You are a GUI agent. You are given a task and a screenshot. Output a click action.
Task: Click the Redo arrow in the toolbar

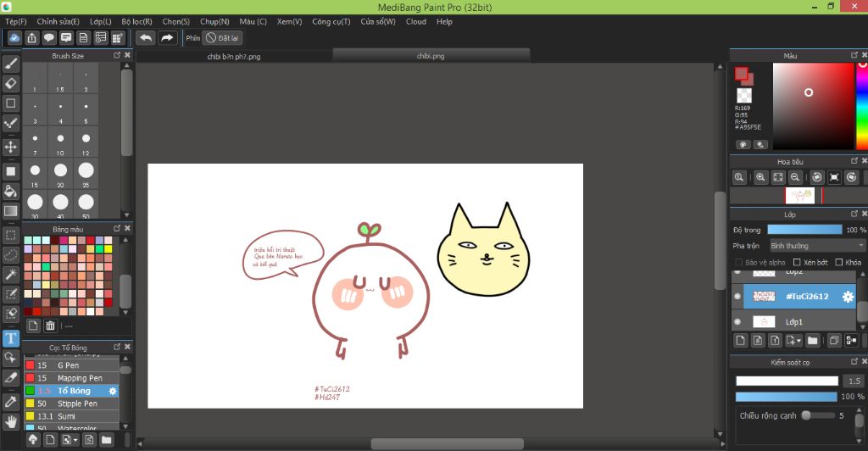pyautogui.click(x=167, y=37)
